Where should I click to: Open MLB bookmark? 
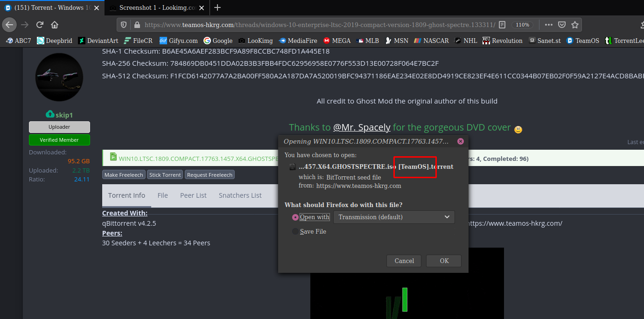368,41
